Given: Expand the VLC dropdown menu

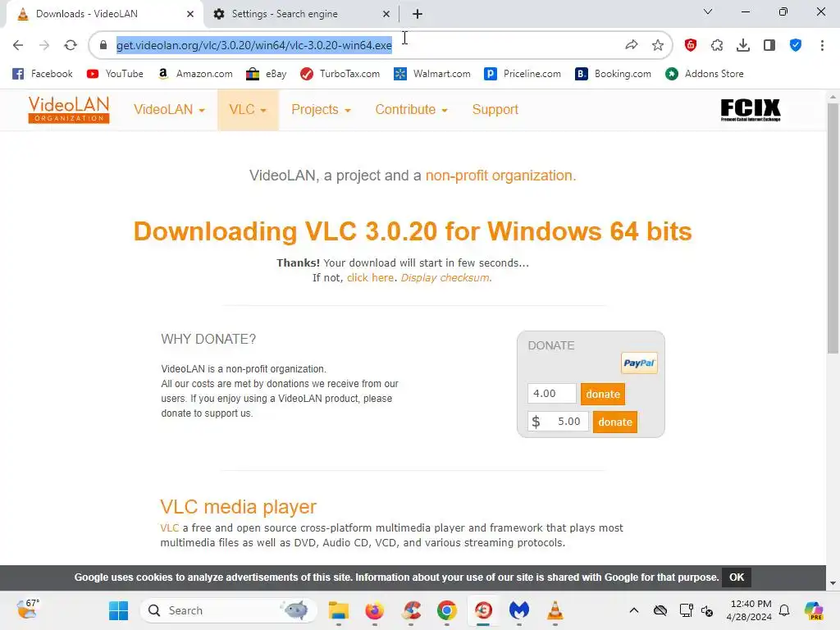Looking at the screenshot, I should 248,109.
